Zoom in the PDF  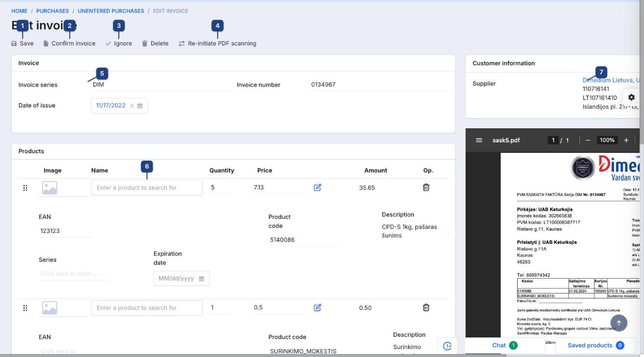coord(626,140)
